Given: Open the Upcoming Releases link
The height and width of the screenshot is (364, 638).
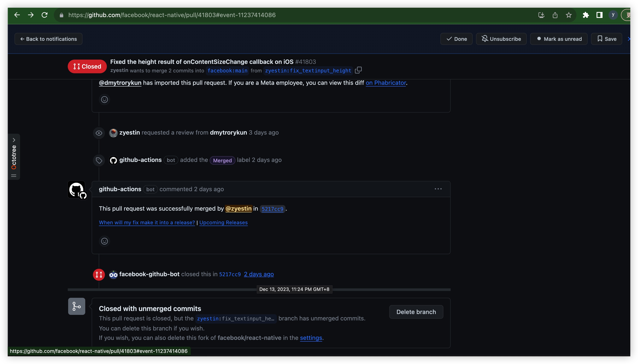Looking at the screenshot, I should [223, 223].
